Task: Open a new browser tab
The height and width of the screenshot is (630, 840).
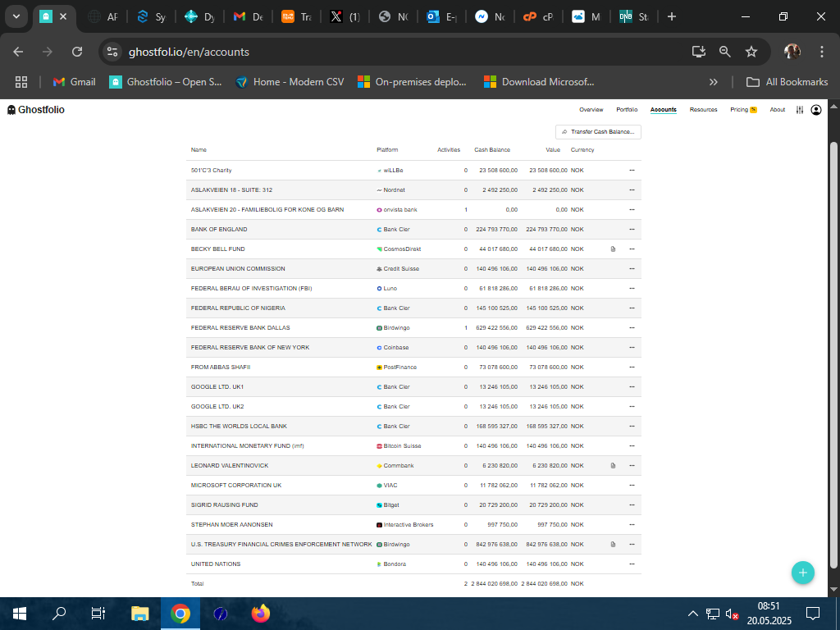Action: (x=671, y=16)
